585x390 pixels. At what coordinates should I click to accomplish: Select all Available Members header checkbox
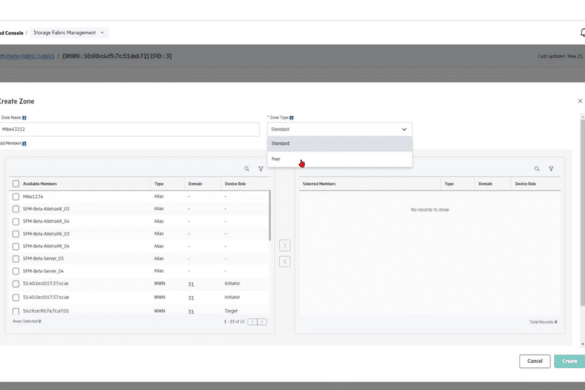(16, 184)
